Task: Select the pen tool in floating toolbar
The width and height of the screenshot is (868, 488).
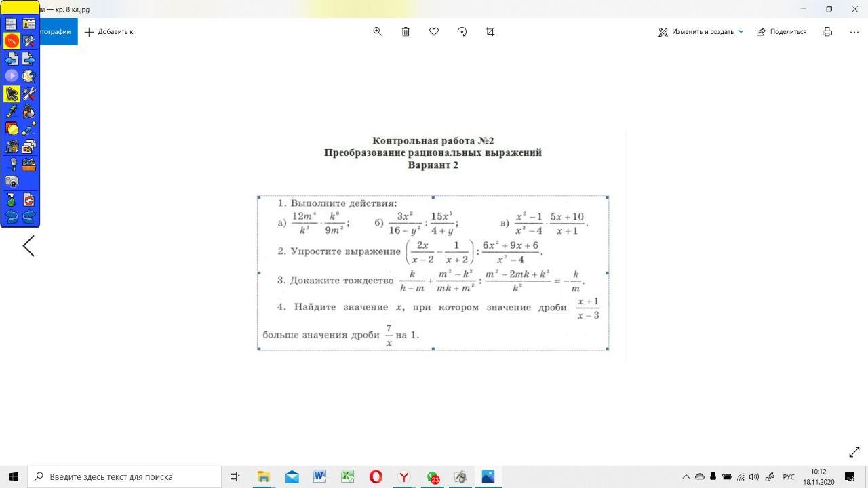Action: click(x=12, y=111)
